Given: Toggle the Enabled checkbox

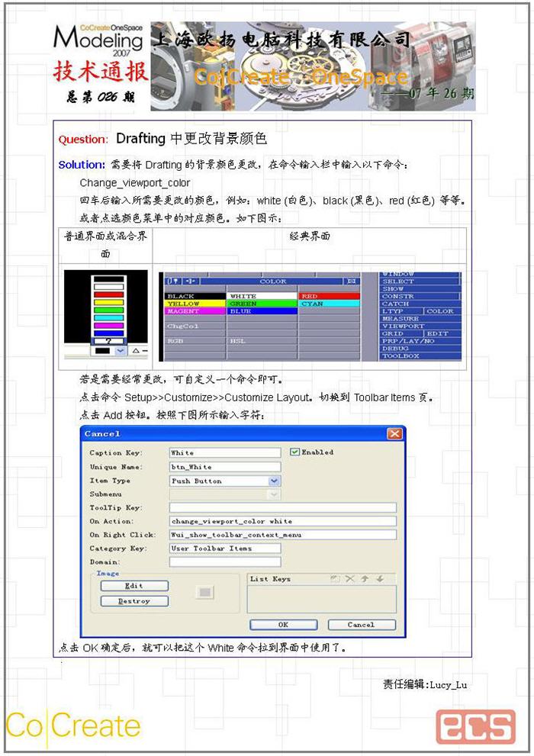Looking at the screenshot, I should [294, 452].
